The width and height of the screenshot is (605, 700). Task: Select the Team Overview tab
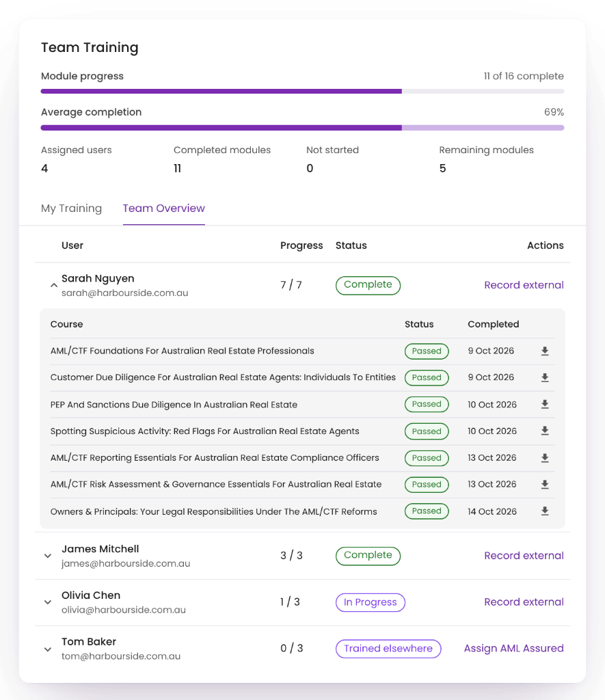[164, 208]
